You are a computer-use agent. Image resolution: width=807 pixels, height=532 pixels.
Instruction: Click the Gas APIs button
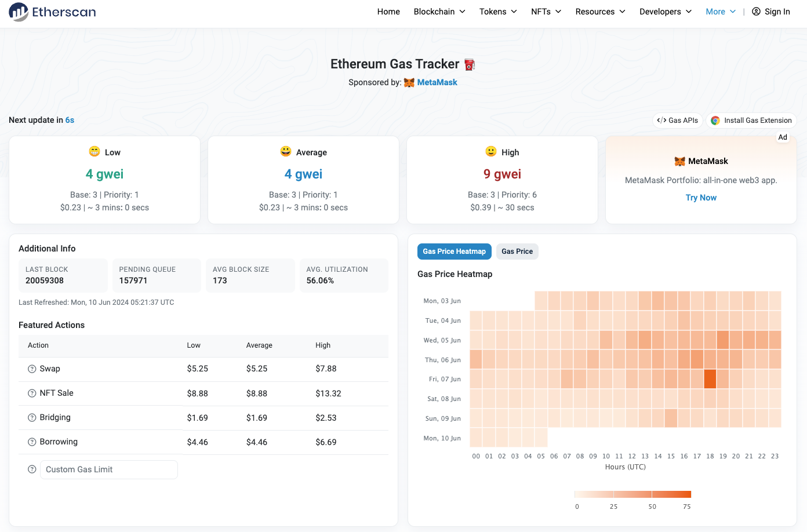coord(678,121)
